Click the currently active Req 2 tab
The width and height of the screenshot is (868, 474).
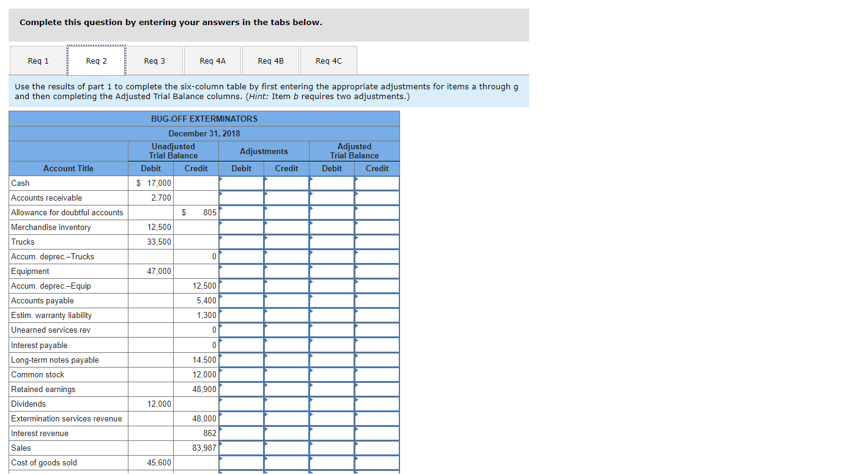96,61
